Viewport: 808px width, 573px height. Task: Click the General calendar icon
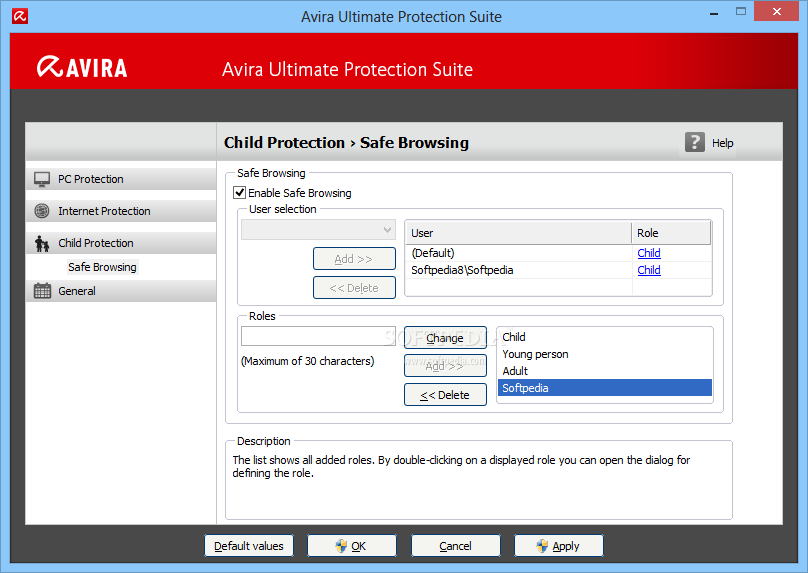42,291
